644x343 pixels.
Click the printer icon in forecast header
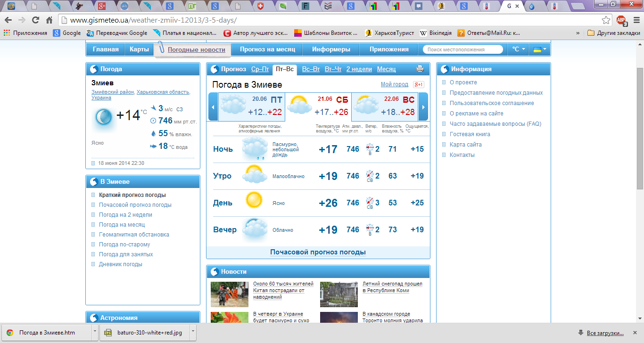coord(420,69)
